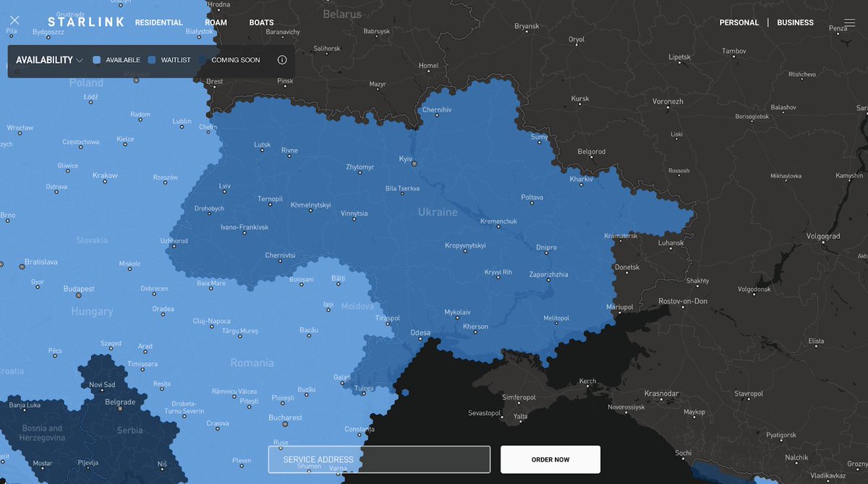
Task: Click the Waitlist legend color swatch
Action: click(152, 60)
